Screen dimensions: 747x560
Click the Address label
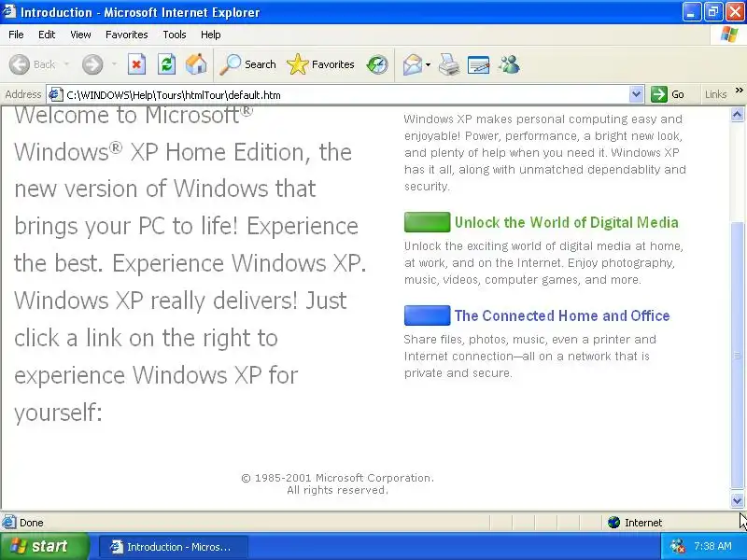point(22,94)
